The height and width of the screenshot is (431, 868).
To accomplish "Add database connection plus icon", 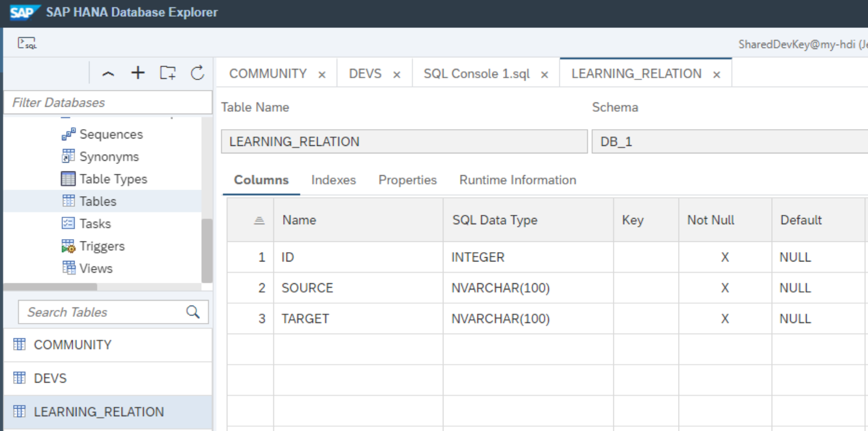I will [138, 73].
